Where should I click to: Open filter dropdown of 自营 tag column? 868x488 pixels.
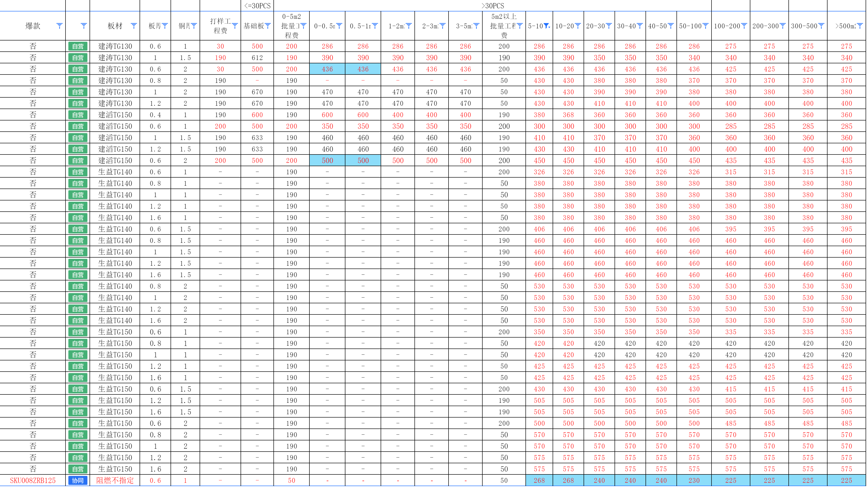pos(84,26)
